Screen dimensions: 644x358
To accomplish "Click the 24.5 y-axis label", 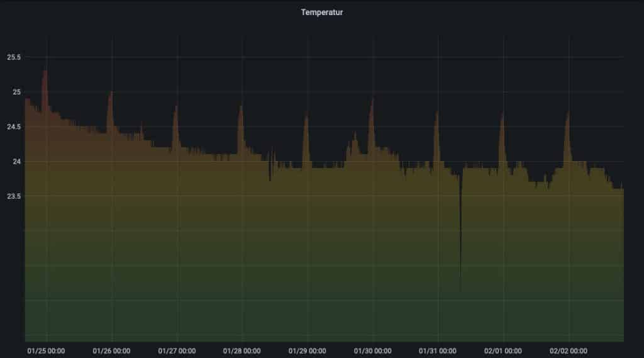I will click(14, 126).
